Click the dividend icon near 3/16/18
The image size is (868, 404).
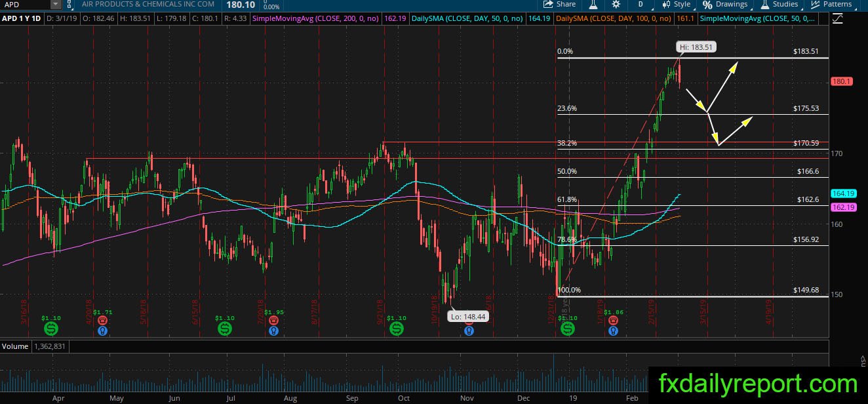(x=51, y=327)
